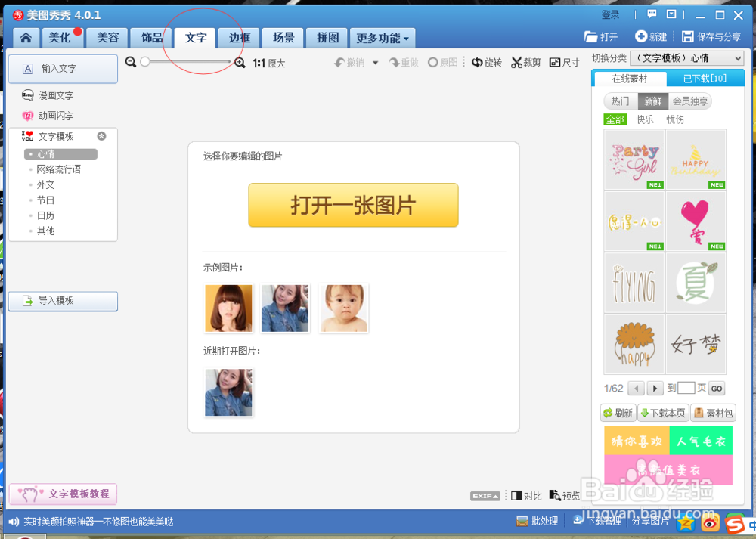The width and height of the screenshot is (756, 539).
Task: Select 日历 template category
Action: [x=45, y=215]
